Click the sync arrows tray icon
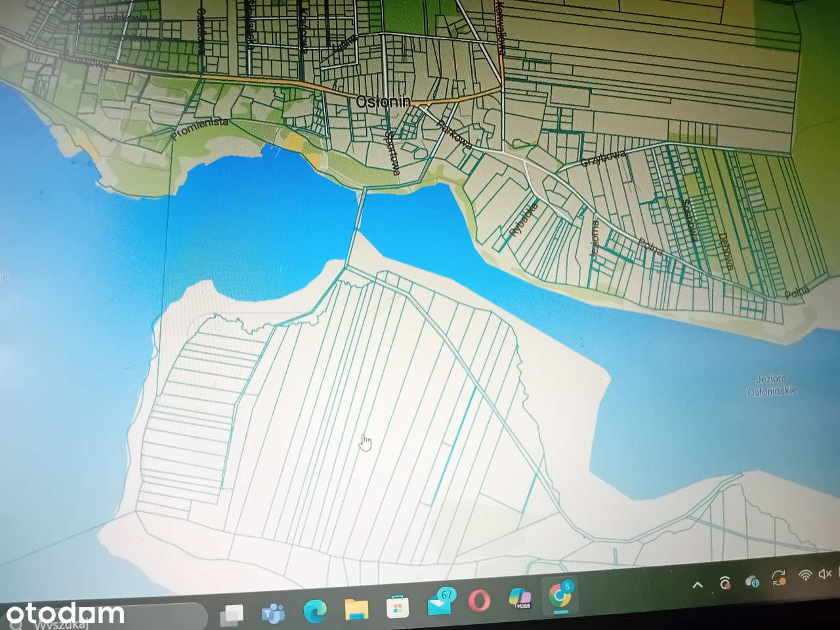The height and width of the screenshot is (630, 840). [x=780, y=577]
